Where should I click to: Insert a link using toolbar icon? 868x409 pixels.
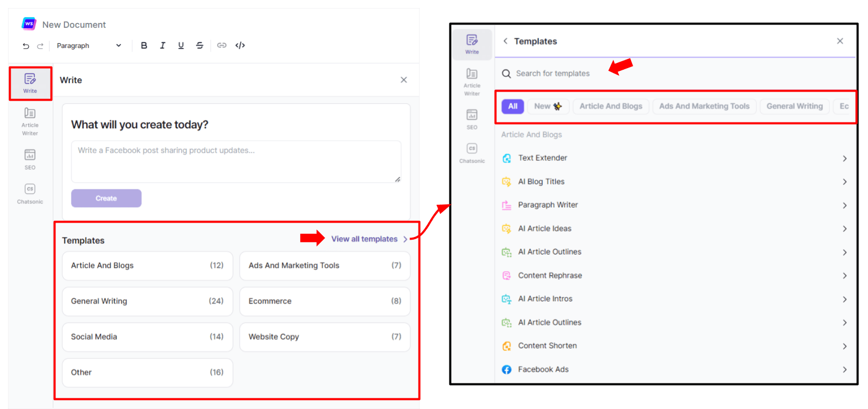(222, 46)
